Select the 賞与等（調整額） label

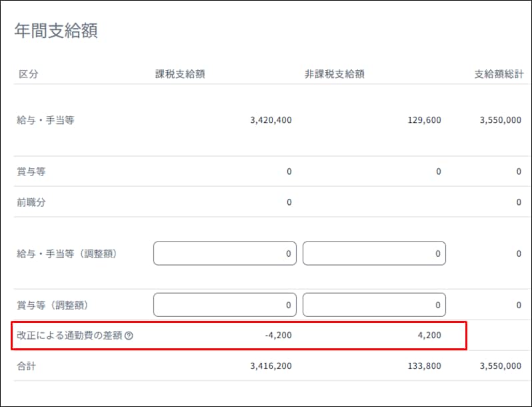point(53,305)
